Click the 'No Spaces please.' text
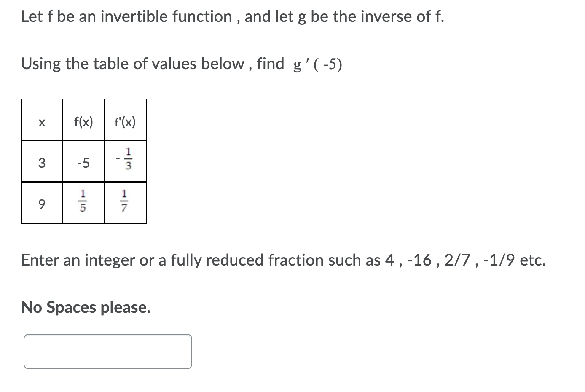The width and height of the screenshot is (585, 392). click(x=86, y=307)
